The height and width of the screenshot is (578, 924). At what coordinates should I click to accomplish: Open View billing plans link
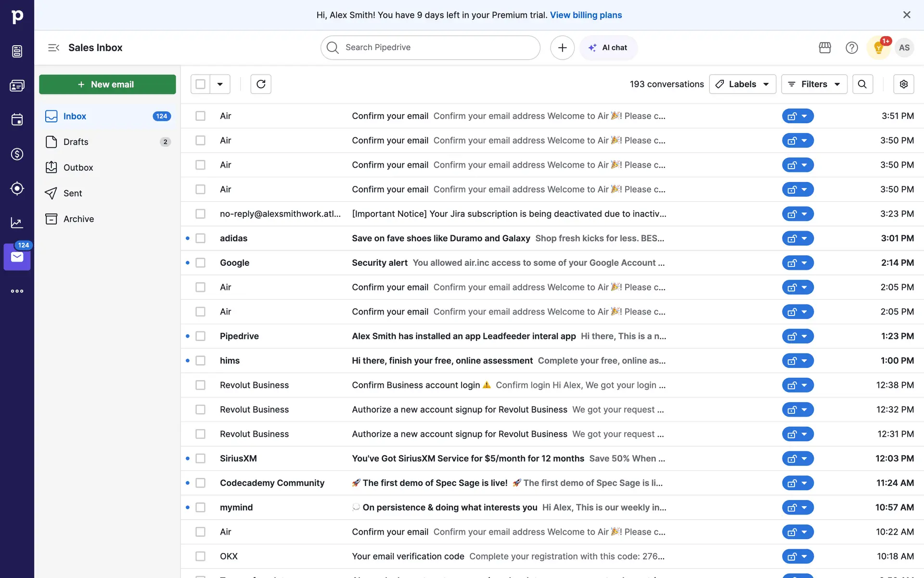[x=586, y=15]
